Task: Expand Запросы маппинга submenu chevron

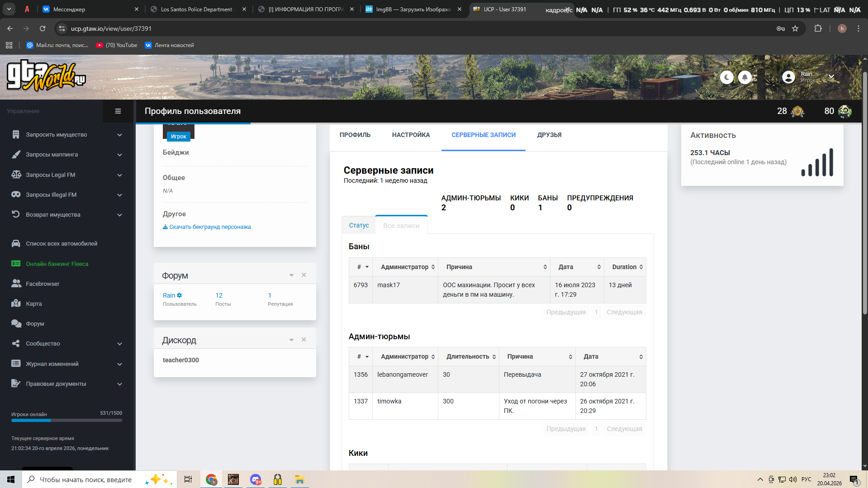Action: click(119, 155)
